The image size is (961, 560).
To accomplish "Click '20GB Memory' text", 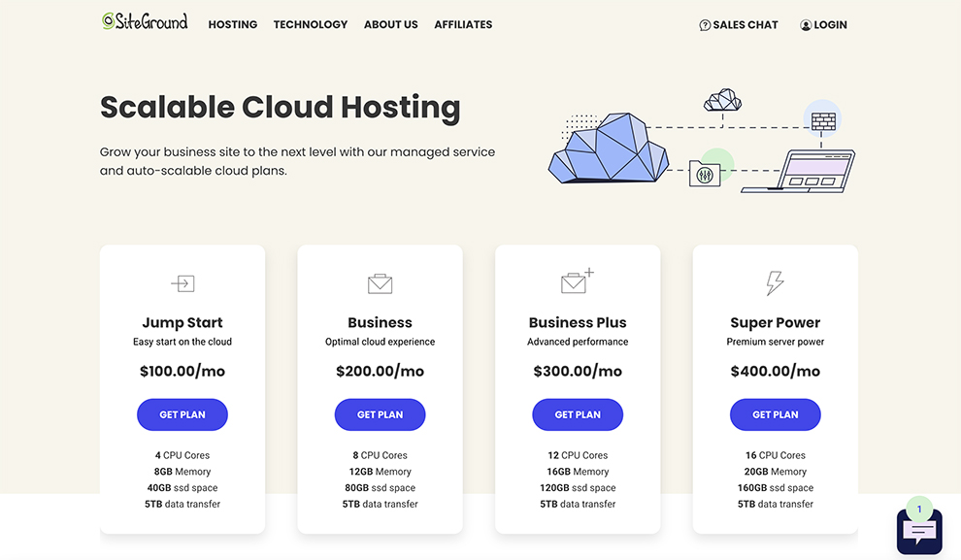I will [776, 472].
